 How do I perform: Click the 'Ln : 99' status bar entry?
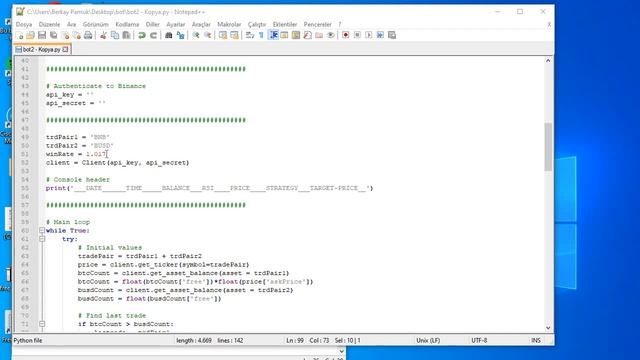(x=295, y=340)
